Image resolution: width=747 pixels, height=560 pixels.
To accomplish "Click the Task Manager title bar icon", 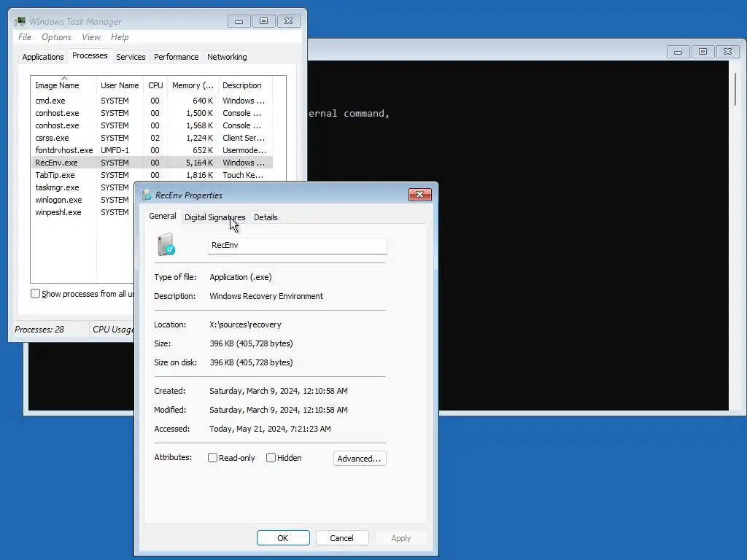I will 20,21.
